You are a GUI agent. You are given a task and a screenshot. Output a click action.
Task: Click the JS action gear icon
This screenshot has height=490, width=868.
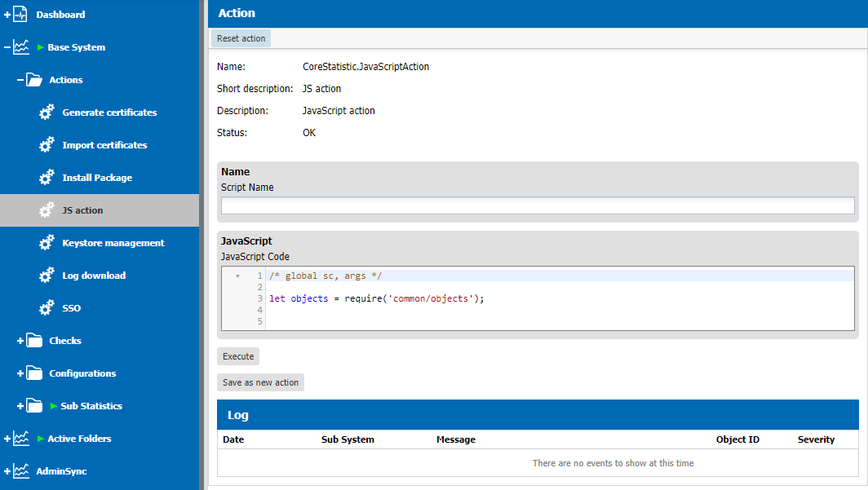coord(46,210)
